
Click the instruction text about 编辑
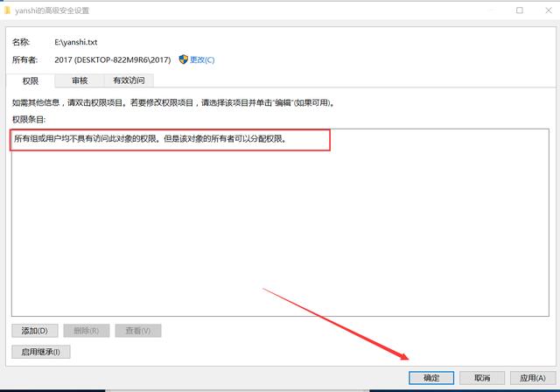[173, 103]
